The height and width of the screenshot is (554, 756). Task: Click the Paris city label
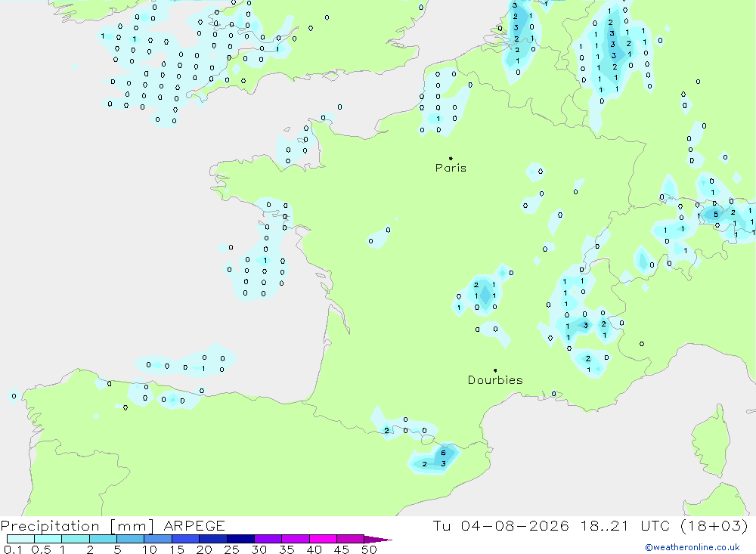(451, 168)
